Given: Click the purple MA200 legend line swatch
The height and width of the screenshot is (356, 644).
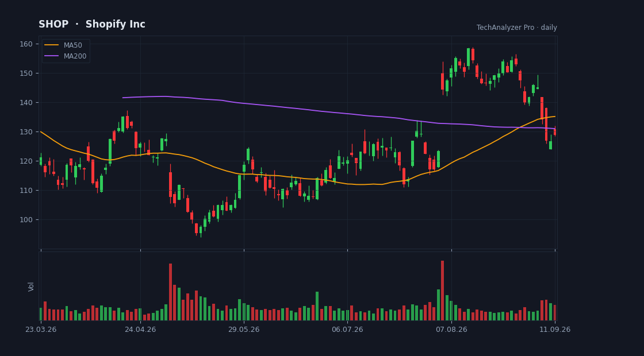Looking at the screenshot, I should pyautogui.click(x=51, y=56).
